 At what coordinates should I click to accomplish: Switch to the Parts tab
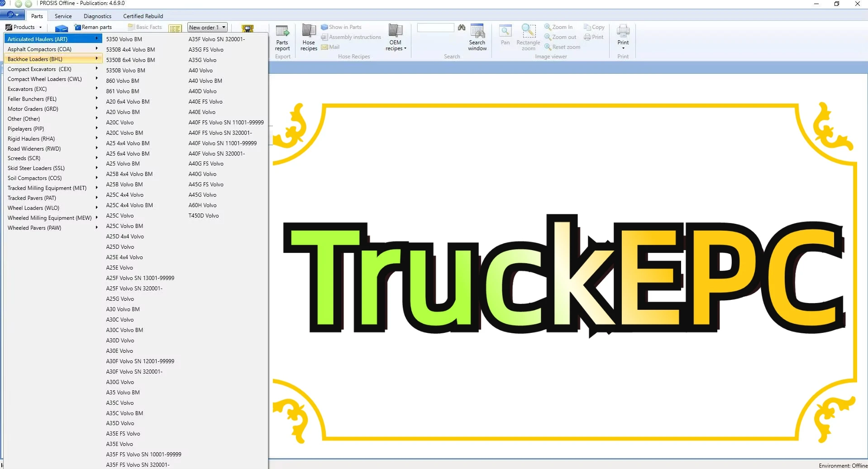37,16
